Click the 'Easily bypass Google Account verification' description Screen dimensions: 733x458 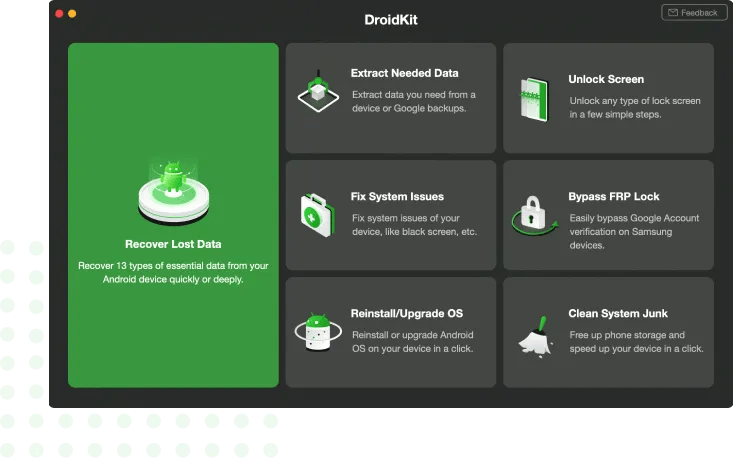(x=634, y=231)
